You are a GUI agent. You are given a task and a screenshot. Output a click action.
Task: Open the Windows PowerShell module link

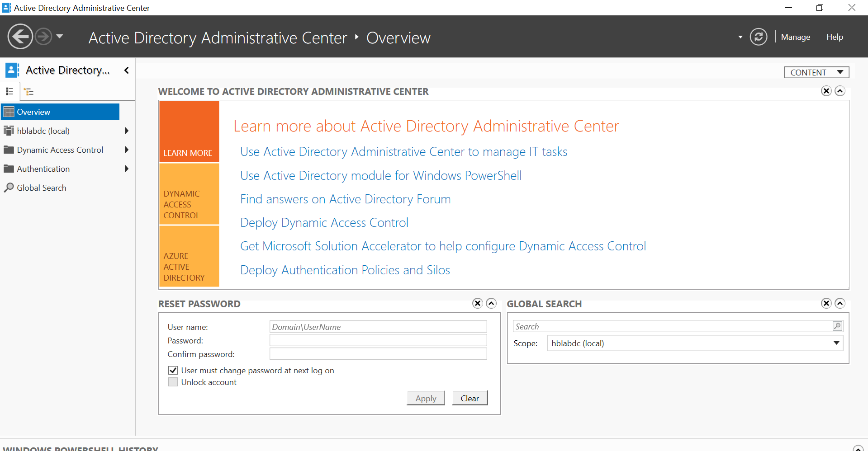381,175
